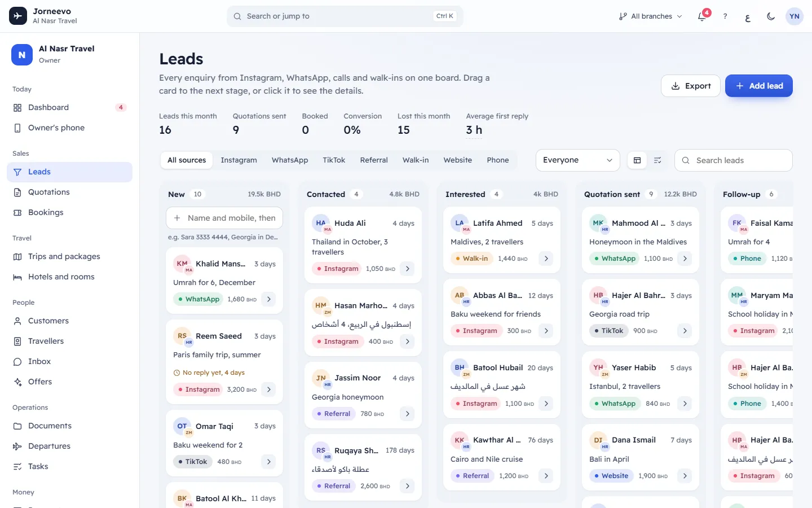Switch to board view layout icon
Image resolution: width=812 pixels, height=508 pixels.
pos(637,160)
